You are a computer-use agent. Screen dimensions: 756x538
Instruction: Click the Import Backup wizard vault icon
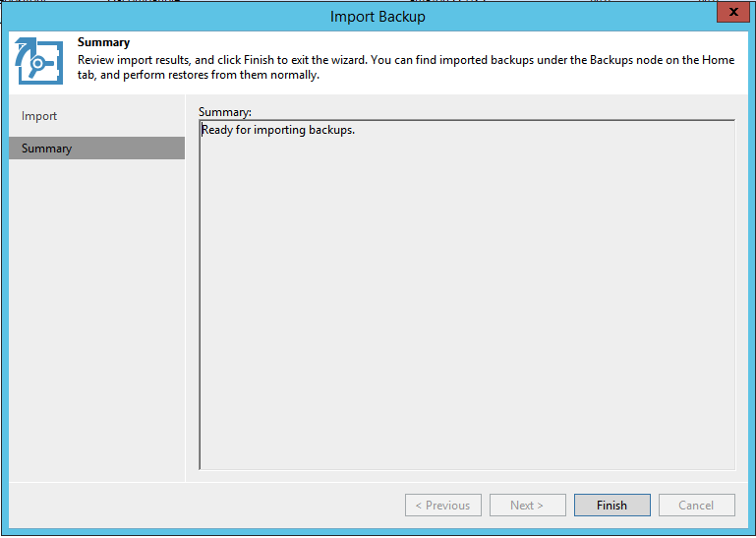pyautogui.click(x=39, y=61)
